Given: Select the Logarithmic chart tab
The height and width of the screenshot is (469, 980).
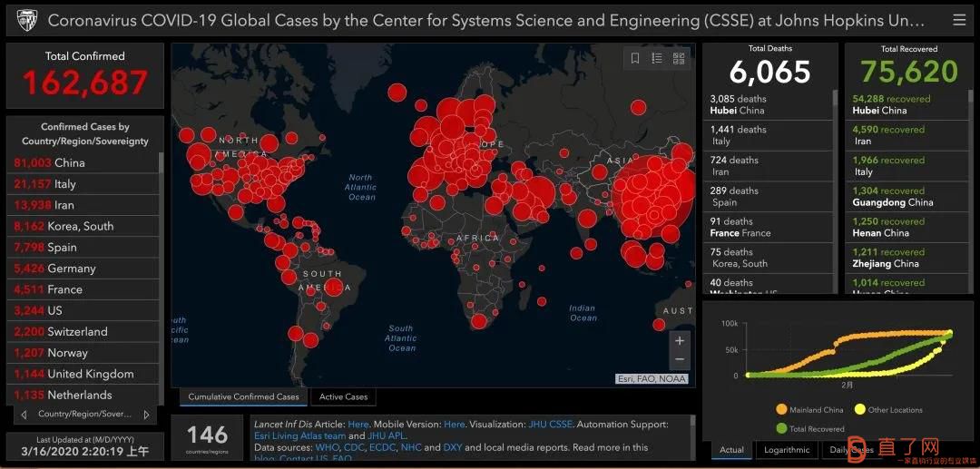Looking at the screenshot, I should (x=786, y=450).
